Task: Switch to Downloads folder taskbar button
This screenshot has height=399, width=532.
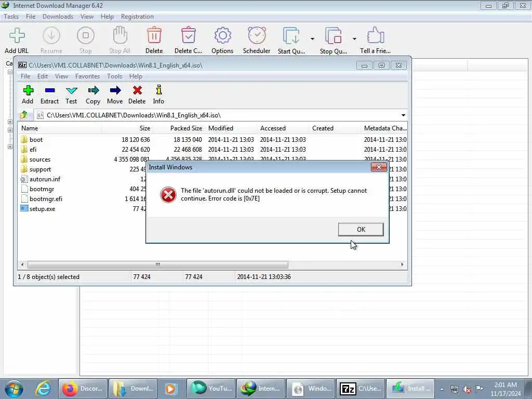Action: click(133, 389)
